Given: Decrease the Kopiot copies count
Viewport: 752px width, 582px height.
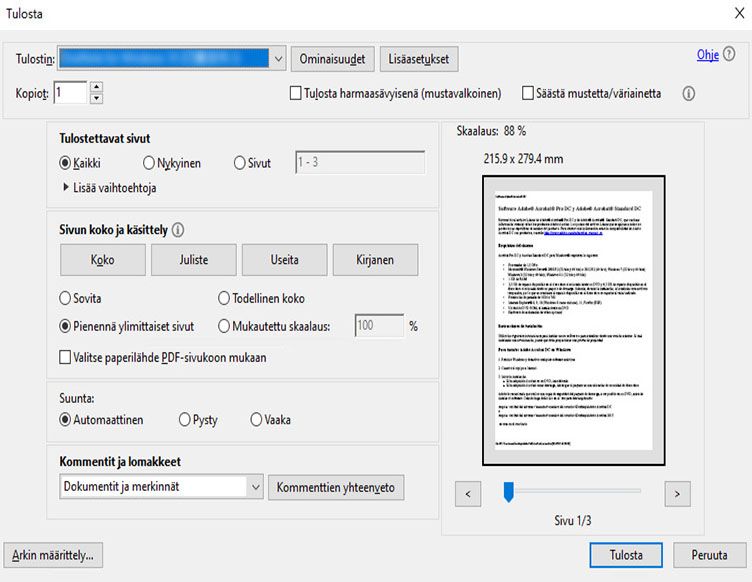Looking at the screenshot, I should pos(96,98).
